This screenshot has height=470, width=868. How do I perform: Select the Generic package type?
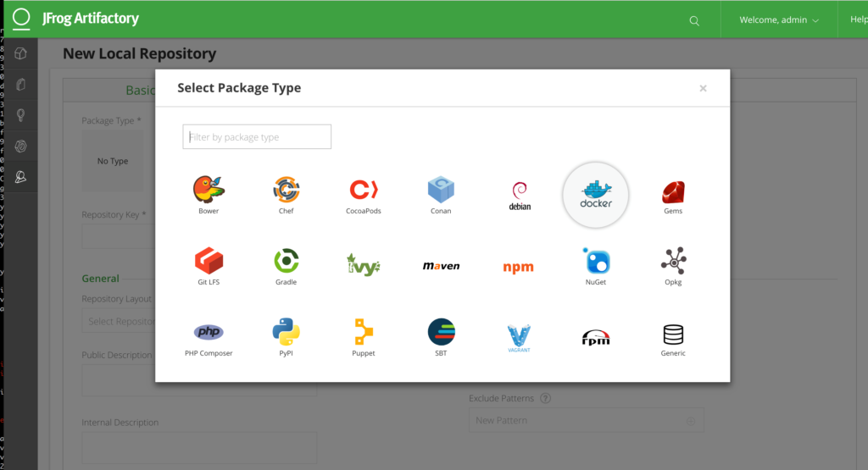coord(673,338)
